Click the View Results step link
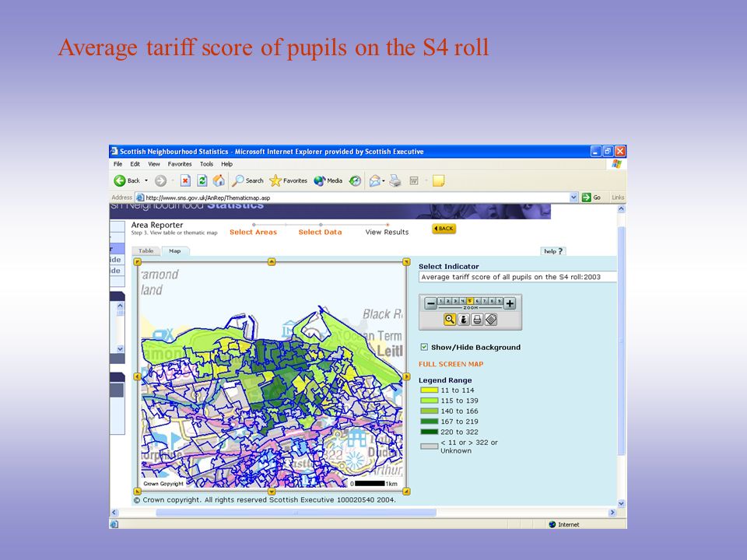747x560 pixels. [x=387, y=232]
